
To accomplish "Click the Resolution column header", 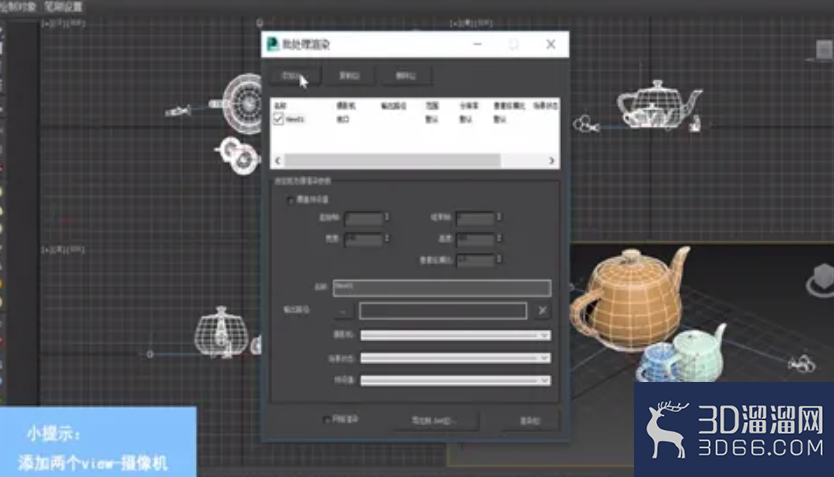I will point(469,106).
